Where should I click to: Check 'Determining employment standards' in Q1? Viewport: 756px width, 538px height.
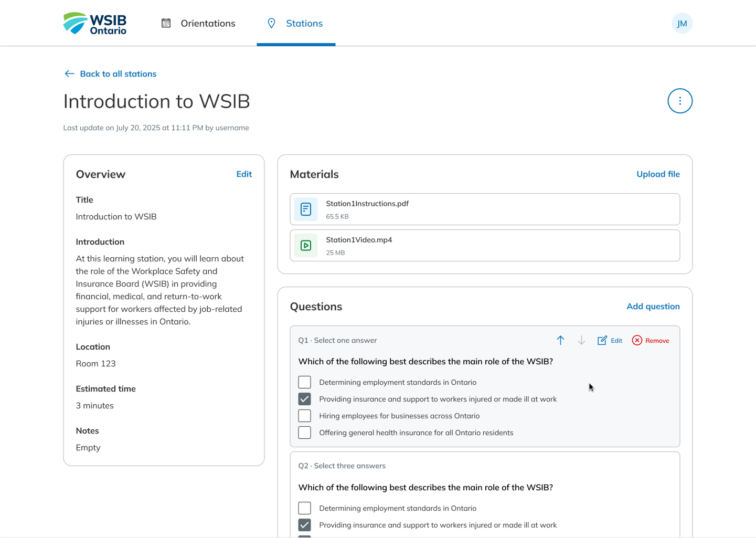pyautogui.click(x=304, y=382)
